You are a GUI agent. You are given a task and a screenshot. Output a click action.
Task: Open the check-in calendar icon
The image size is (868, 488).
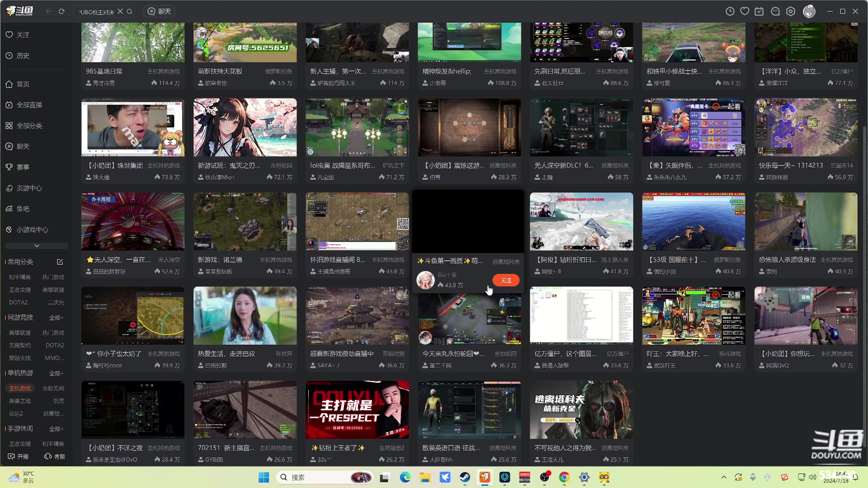pyautogui.click(x=759, y=11)
